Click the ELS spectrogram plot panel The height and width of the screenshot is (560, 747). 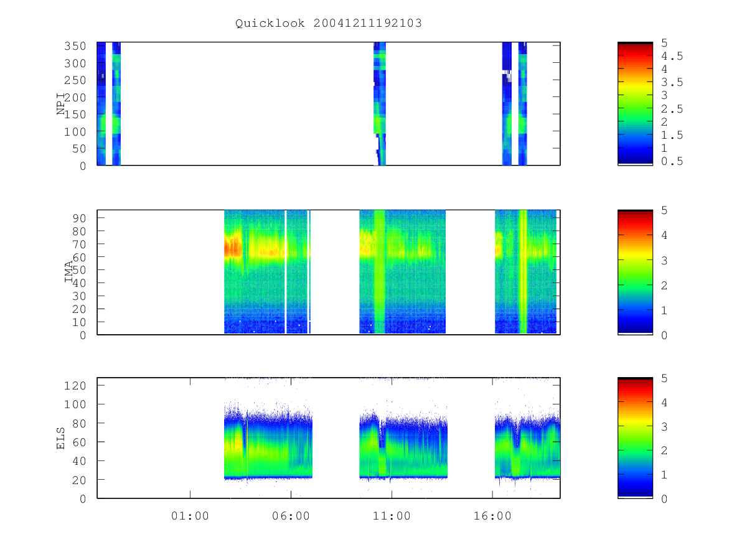point(329,438)
